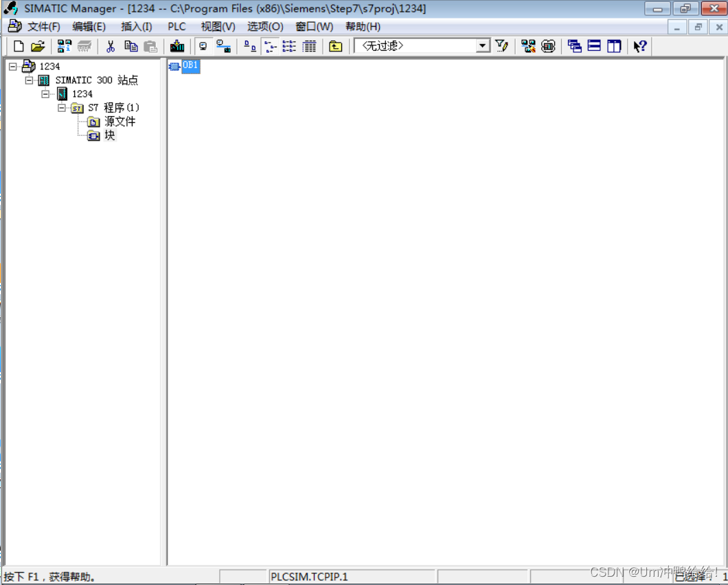Click the Open Project folder icon

pos(38,46)
